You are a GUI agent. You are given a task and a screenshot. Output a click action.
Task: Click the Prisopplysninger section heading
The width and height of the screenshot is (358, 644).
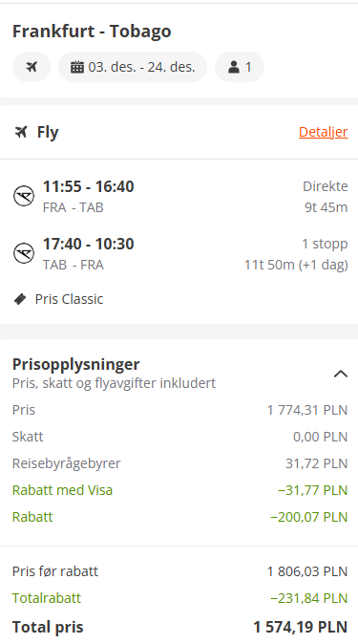point(76,364)
